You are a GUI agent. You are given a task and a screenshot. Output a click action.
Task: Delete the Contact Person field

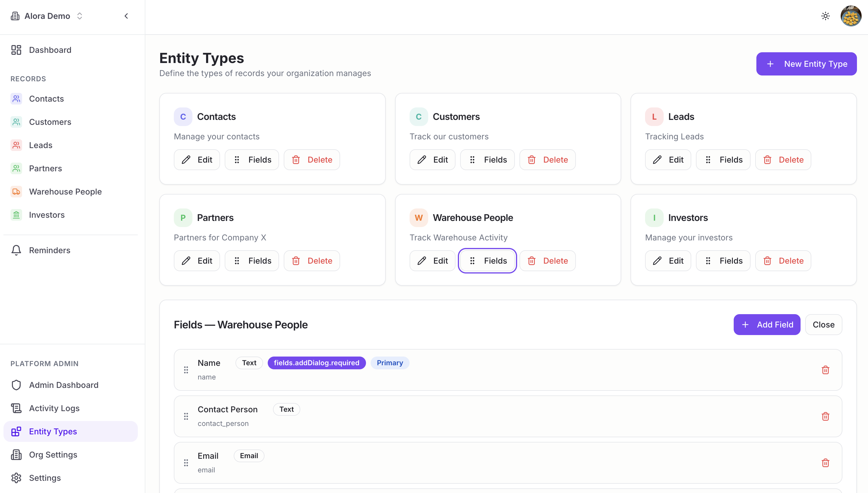tap(825, 416)
